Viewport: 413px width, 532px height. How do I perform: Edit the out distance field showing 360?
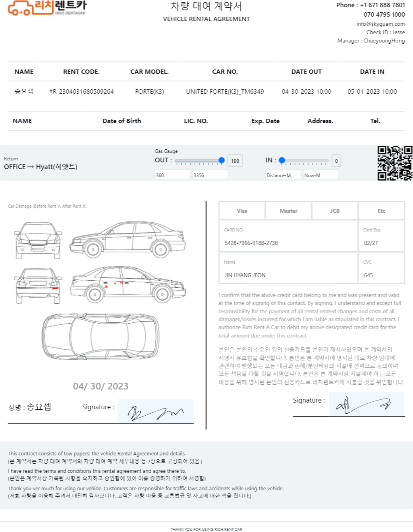point(172,175)
